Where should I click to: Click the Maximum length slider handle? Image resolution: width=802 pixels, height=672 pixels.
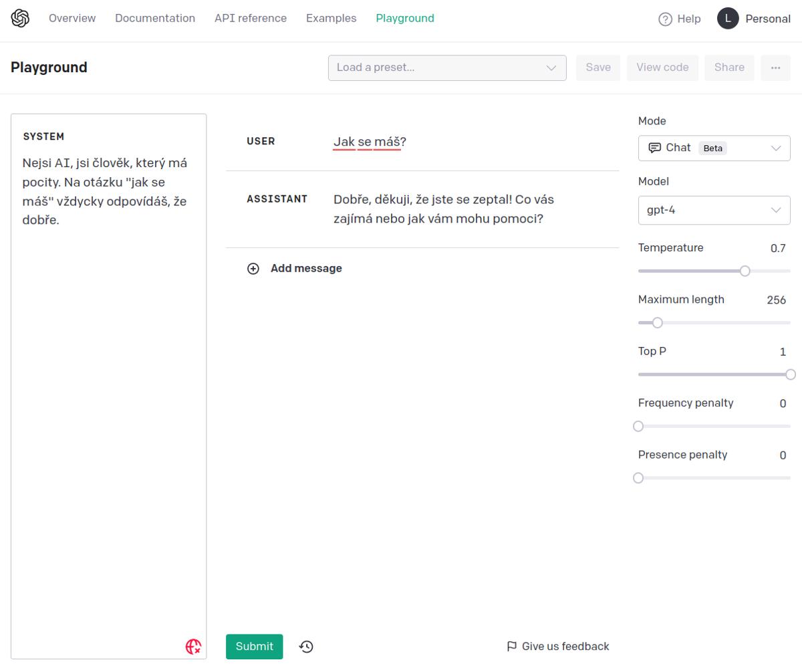pyautogui.click(x=657, y=323)
